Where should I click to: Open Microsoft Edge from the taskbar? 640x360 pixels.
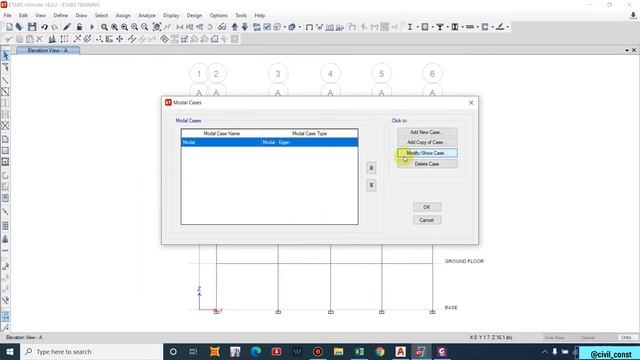tap(256, 351)
